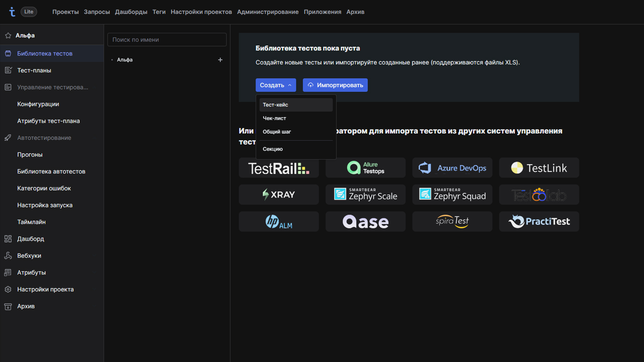This screenshot has height=362, width=644.
Task: Choose the PractiTest import card
Action: coord(539,222)
